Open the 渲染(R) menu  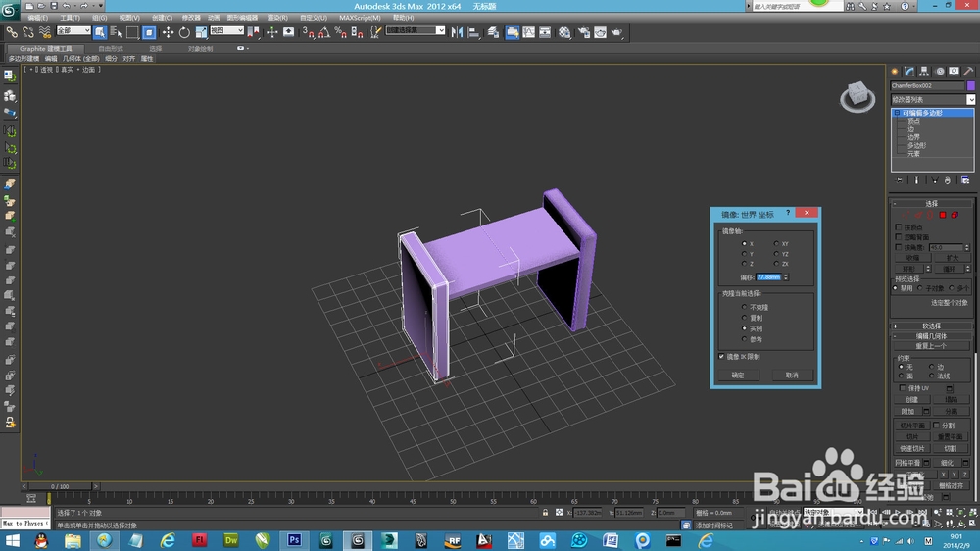click(x=277, y=18)
